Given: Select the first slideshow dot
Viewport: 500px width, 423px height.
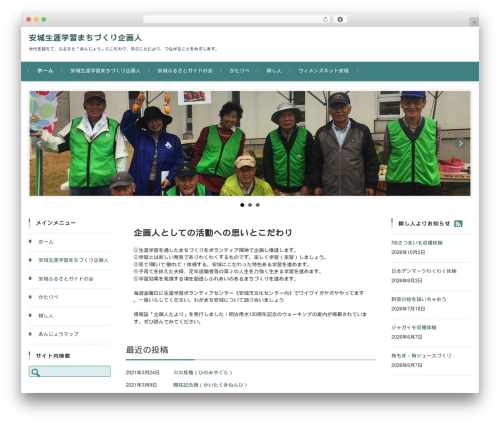Looking at the screenshot, I should point(242,205).
